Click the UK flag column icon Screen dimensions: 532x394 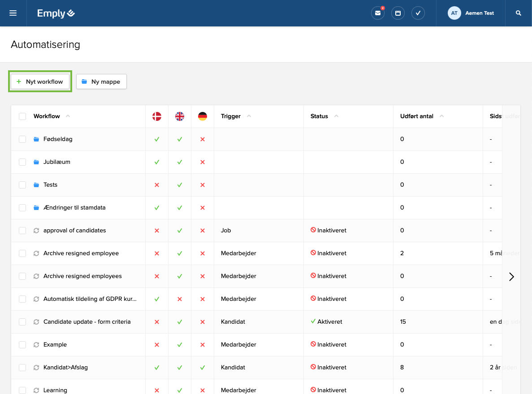(180, 116)
